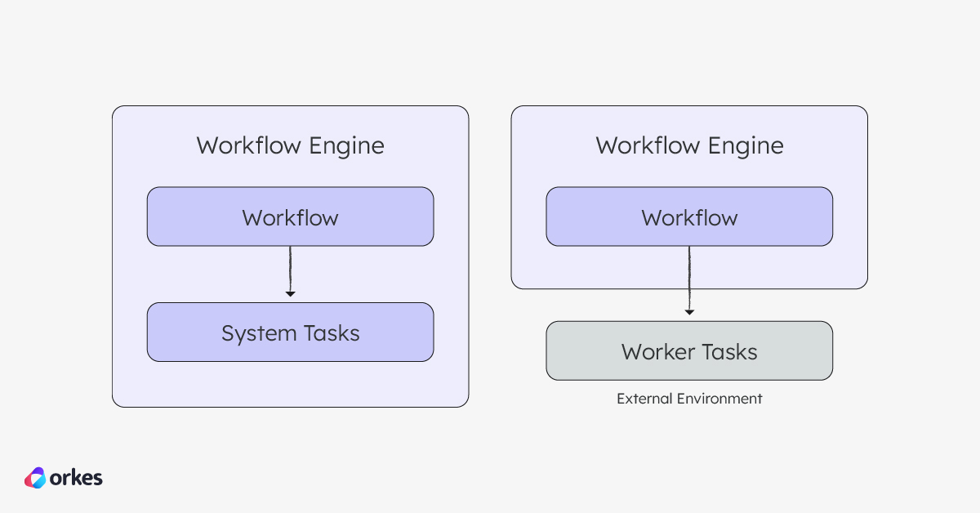Screen dimensions: 980x513
Task: Click the System Tasks label text
Action: point(290,332)
